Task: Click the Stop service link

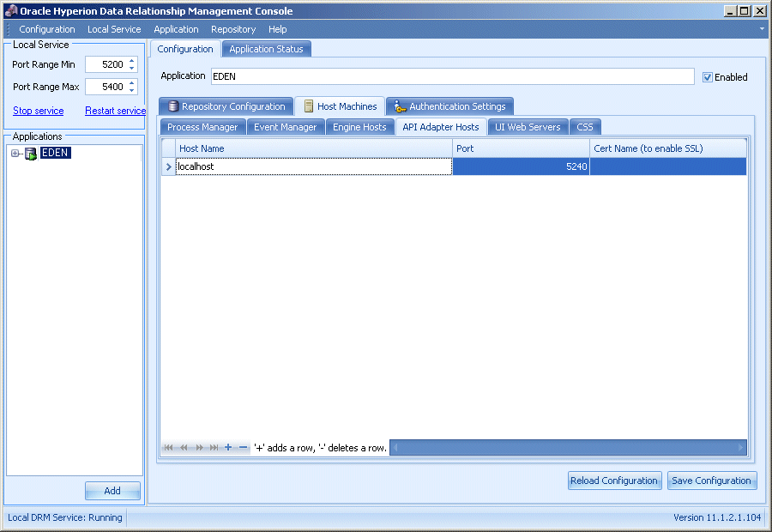Action: [x=39, y=111]
